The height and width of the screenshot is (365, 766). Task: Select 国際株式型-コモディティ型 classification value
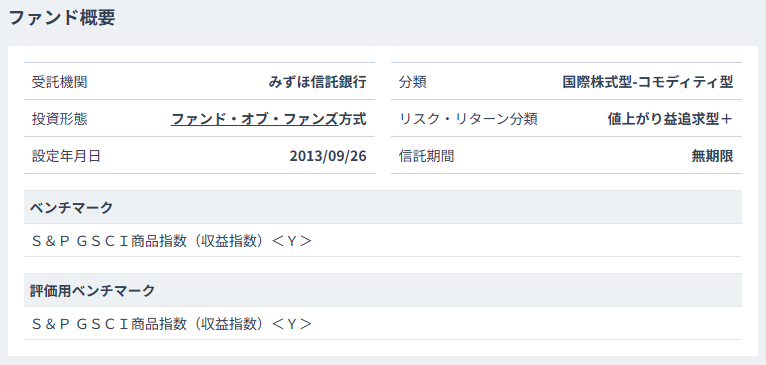pyautogui.click(x=648, y=82)
